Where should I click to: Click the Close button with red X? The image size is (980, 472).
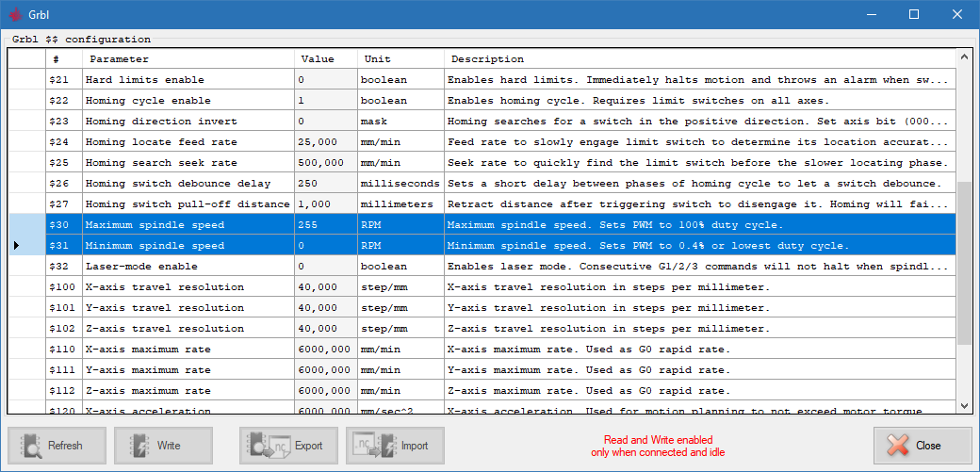(x=923, y=446)
